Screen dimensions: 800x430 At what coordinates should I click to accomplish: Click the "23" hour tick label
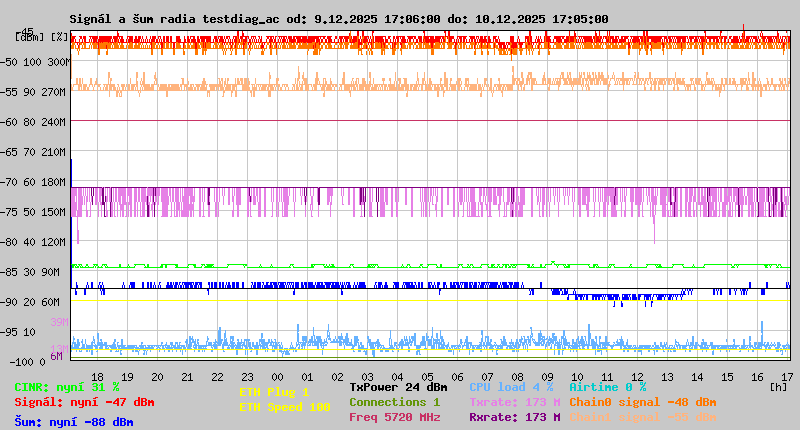tap(247, 377)
